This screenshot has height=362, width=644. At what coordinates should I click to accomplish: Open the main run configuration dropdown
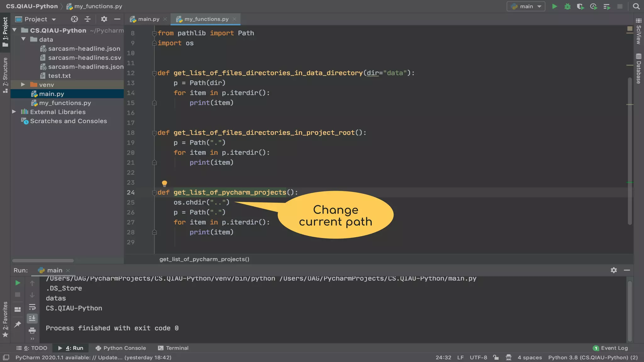(x=526, y=6)
